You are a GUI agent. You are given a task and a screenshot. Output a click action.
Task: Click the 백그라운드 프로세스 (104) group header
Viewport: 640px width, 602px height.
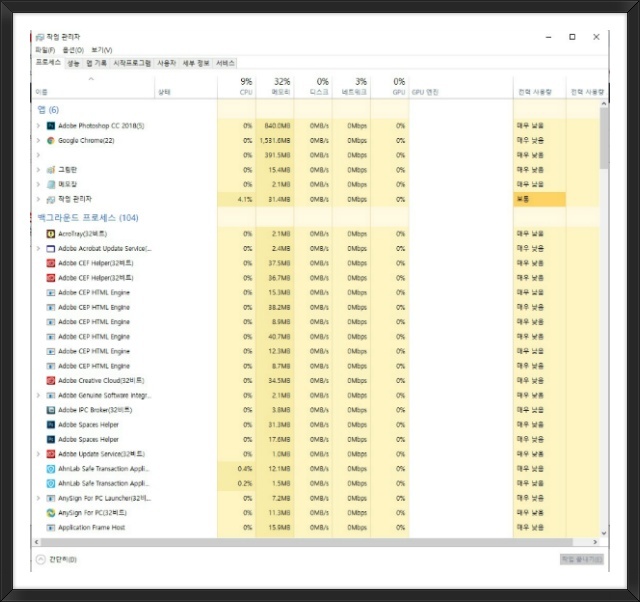tap(88, 218)
